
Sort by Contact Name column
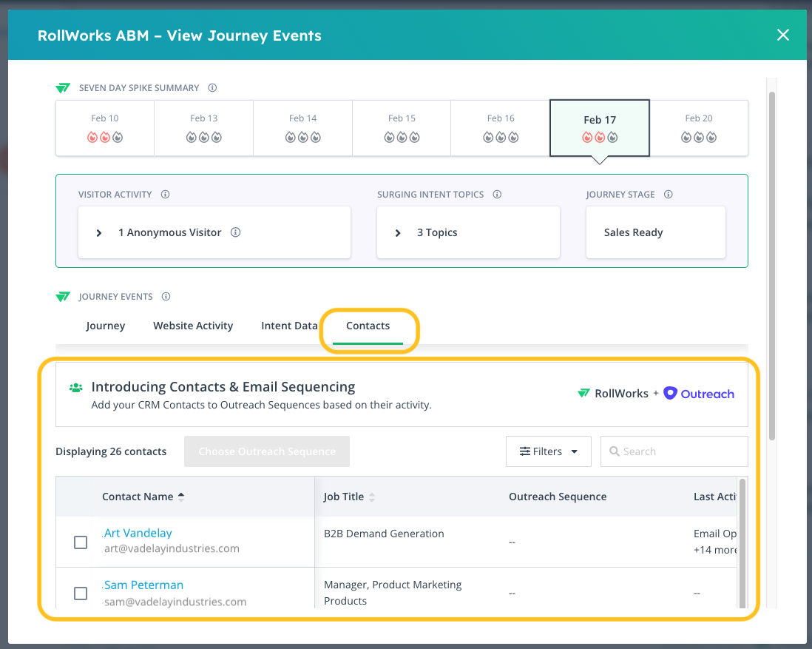[143, 497]
